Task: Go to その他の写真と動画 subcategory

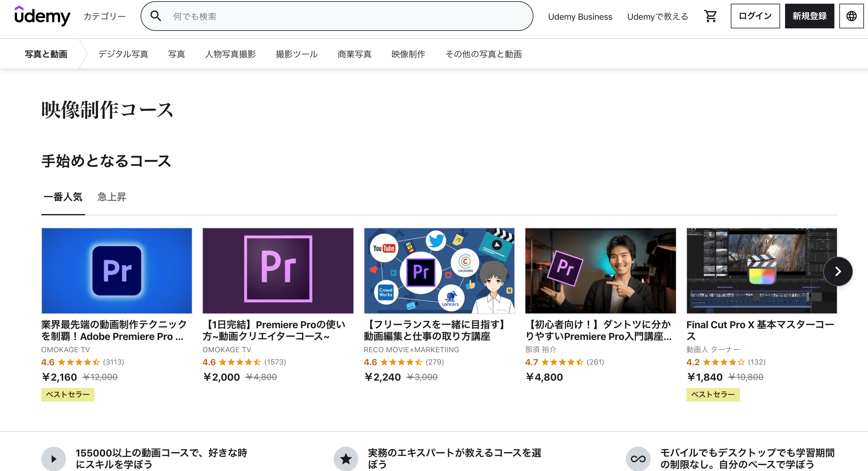Action: [x=483, y=54]
